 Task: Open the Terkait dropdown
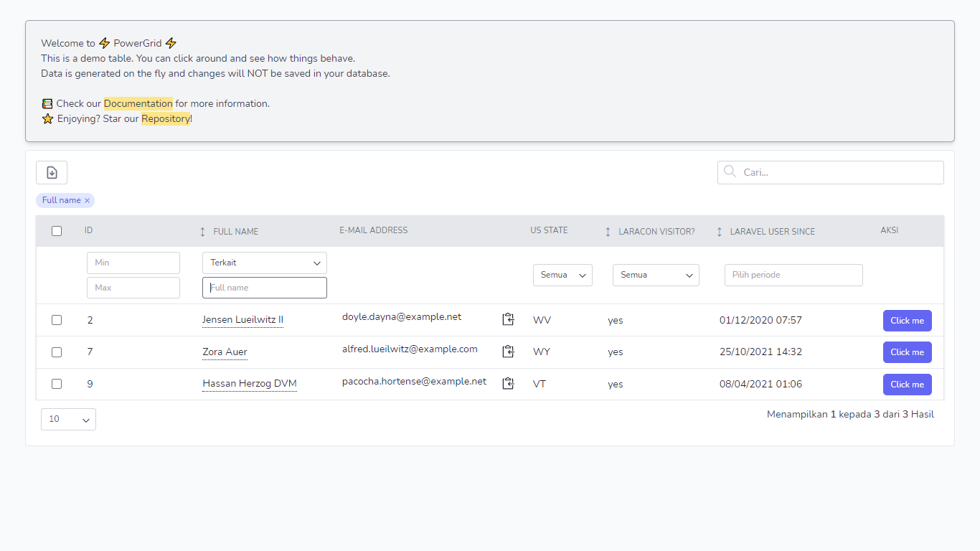(264, 263)
